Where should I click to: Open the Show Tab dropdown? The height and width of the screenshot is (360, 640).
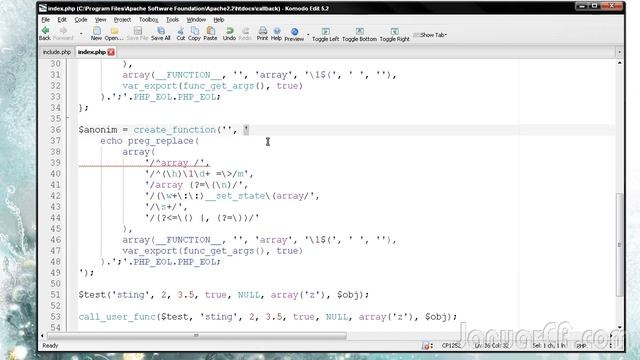[x=430, y=35]
